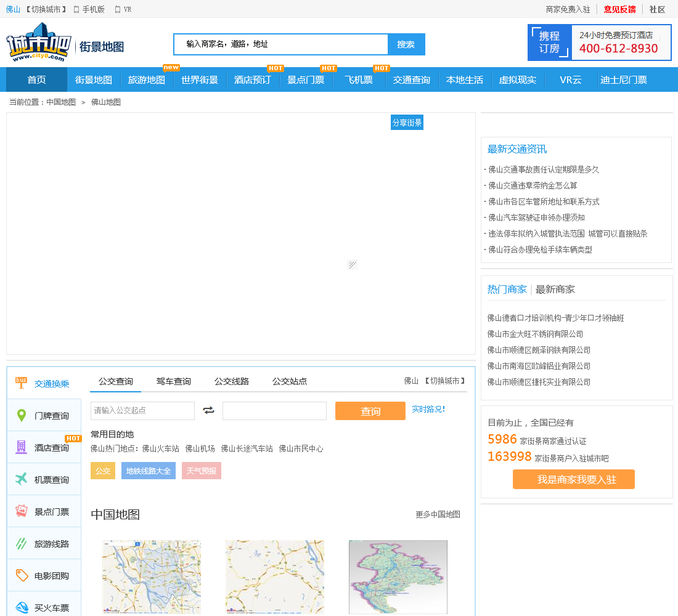This screenshot has width=678, height=616.
Task: Open the 首页 navigation tab
Action: pos(37,79)
